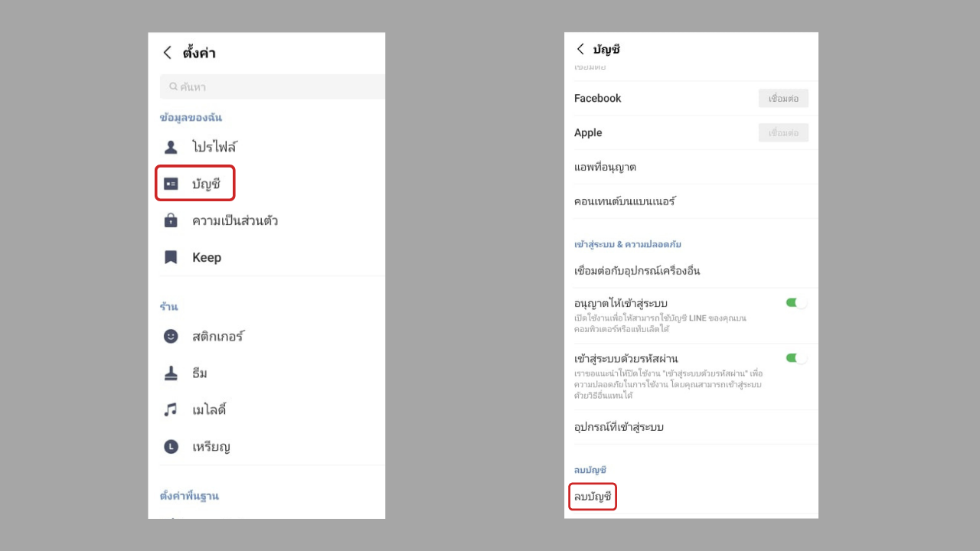Click the ค้นหา search field
Image resolution: width=980 pixels, height=551 pixels.
pos(273,86)
